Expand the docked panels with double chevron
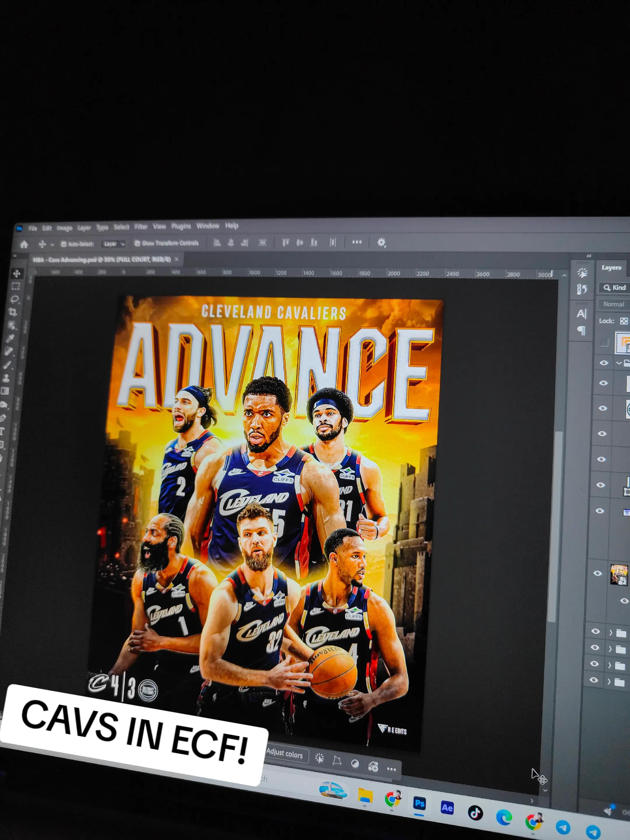630x840 pixels. (589, 256)
